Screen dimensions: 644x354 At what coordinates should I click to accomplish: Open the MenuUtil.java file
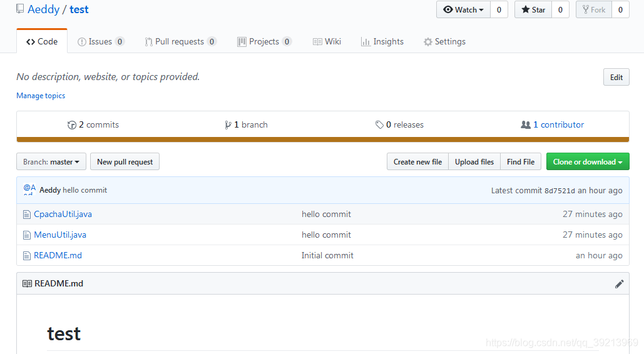tap(60, 235)
